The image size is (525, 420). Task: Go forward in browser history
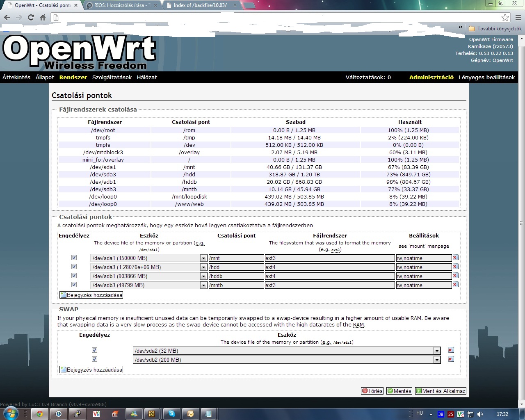(x=19, y=17)
